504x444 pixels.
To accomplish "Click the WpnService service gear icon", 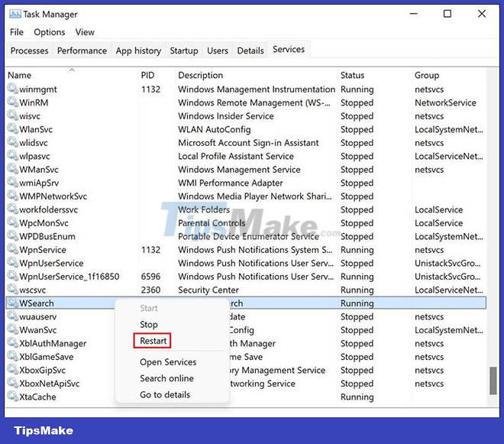I will pyautogui.click(x=13, y=249).
